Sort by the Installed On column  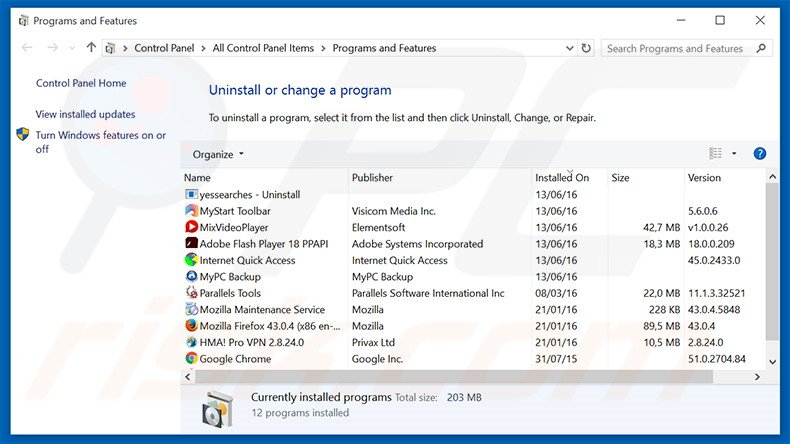(569, 177)
